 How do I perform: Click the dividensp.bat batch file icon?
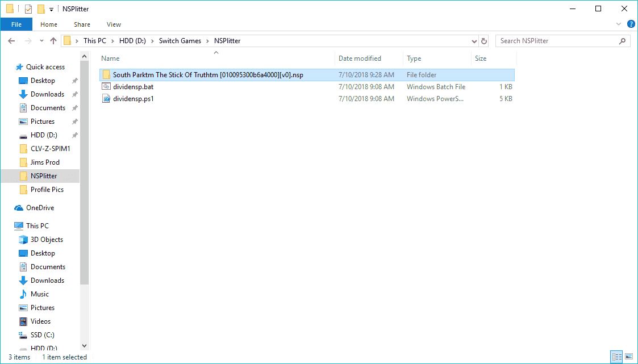point(106,87)
